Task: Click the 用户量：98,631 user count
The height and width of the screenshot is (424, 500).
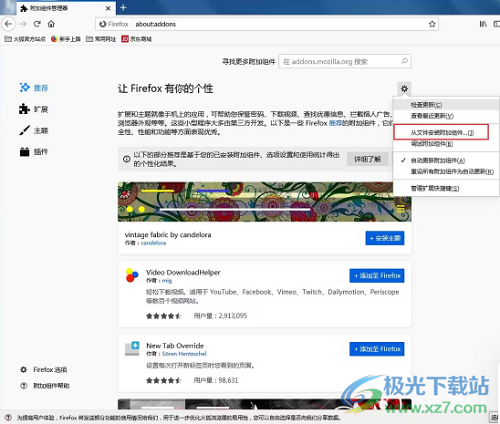Action: [x=216, y=380]
